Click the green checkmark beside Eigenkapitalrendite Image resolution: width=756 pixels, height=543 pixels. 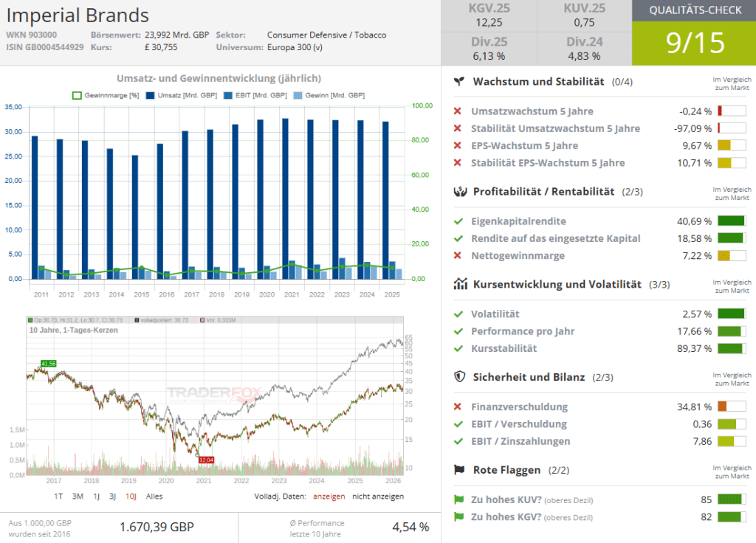[x=458, y=221]
